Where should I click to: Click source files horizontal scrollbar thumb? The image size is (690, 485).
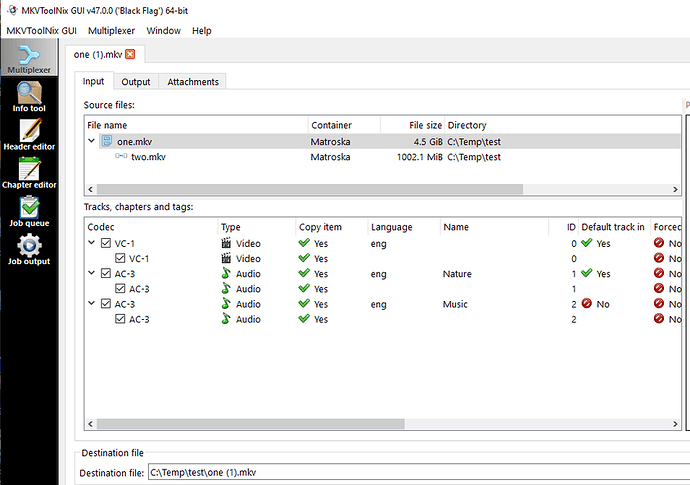[310, 189]
